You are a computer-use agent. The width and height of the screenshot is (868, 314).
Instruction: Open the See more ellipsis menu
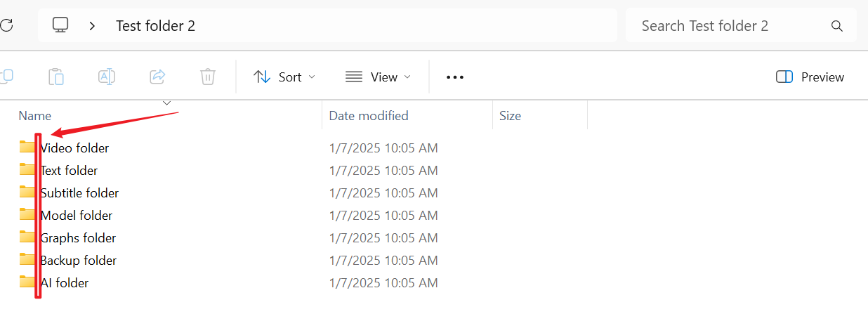(455, 77)
